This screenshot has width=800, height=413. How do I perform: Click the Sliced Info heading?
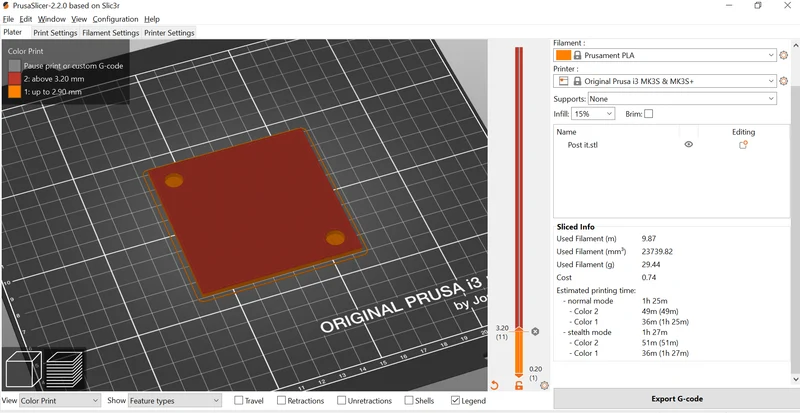click(x=576, y=227)
